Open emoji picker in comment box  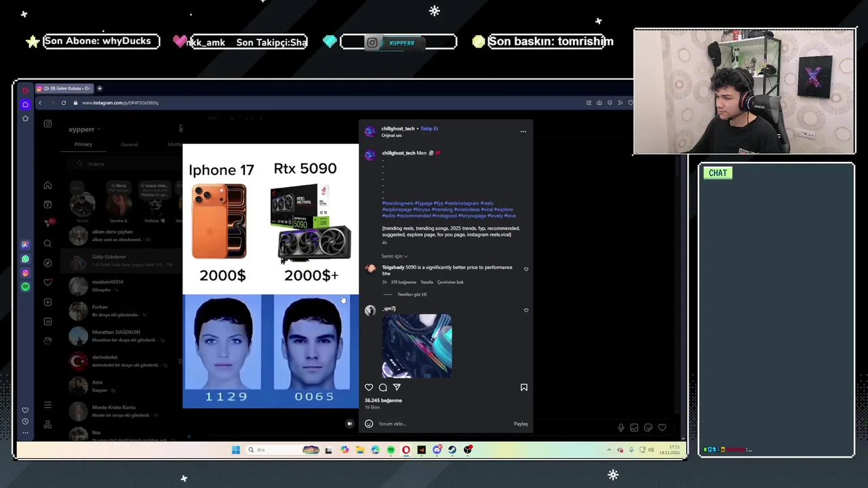369,424
